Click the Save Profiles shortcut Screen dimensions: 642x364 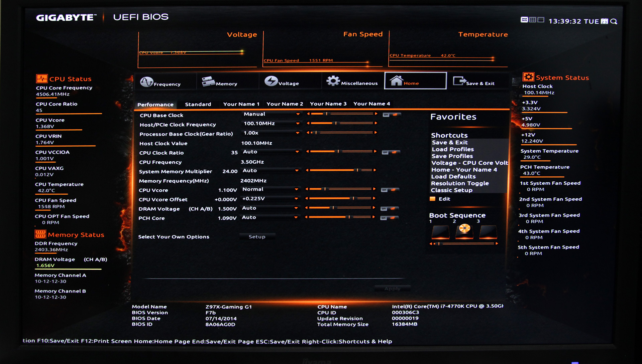tap(452, 156)
